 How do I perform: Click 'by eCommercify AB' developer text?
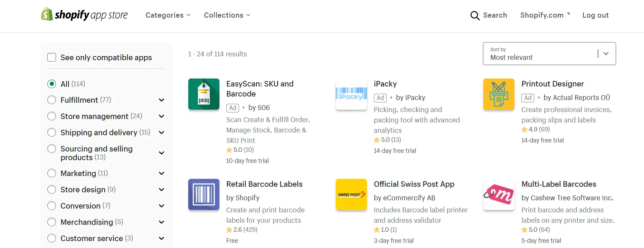pos(404,198)
